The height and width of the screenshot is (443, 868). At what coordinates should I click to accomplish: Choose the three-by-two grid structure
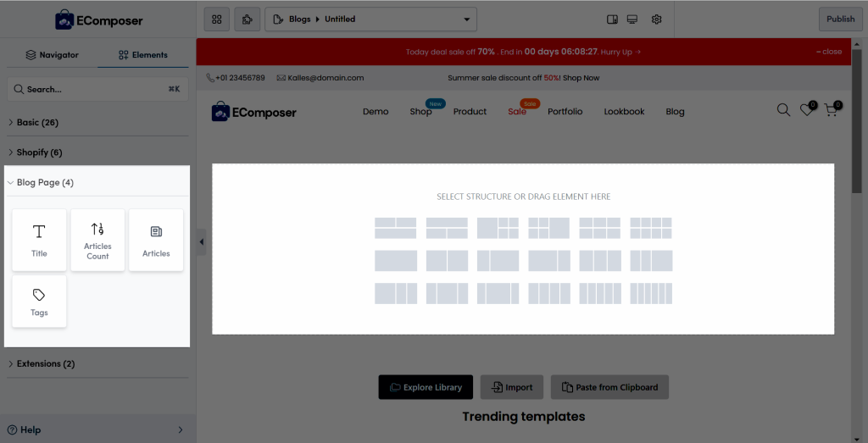point(600,228)
